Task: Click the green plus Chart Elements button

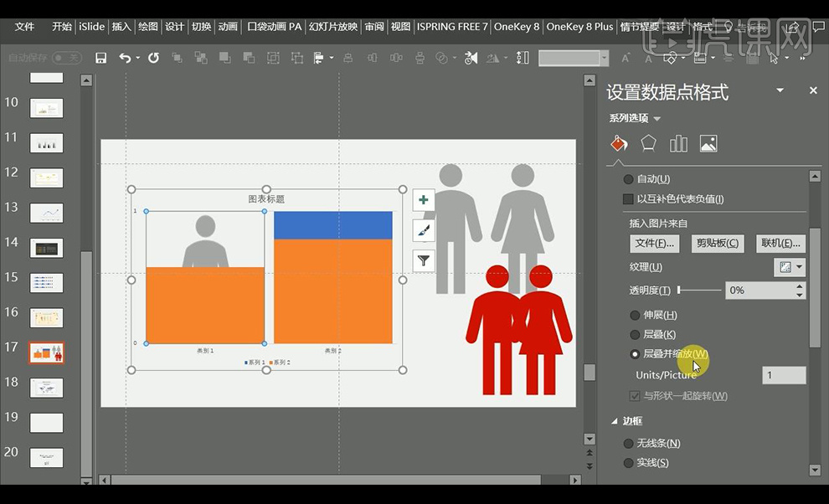Action: pos(424,200)
